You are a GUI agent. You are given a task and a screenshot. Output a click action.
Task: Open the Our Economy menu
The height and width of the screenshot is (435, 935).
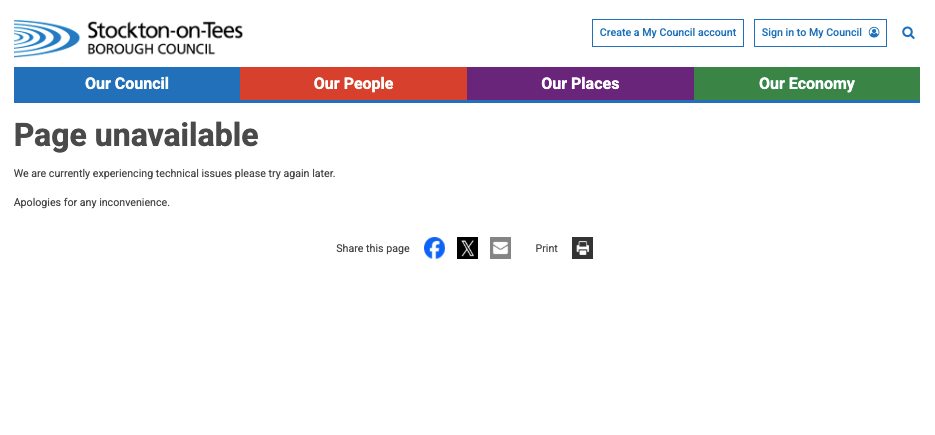point(806,84)
